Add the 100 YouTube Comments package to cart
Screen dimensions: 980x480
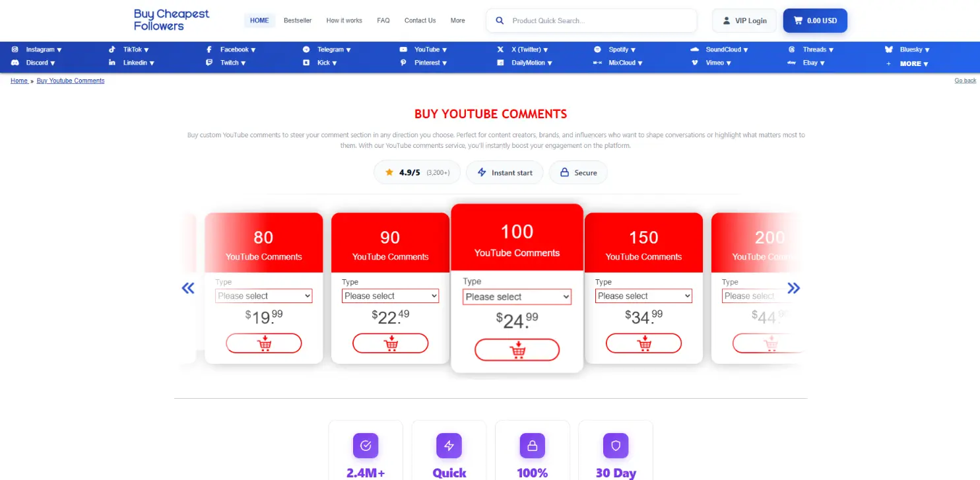[x=517, y=350]
